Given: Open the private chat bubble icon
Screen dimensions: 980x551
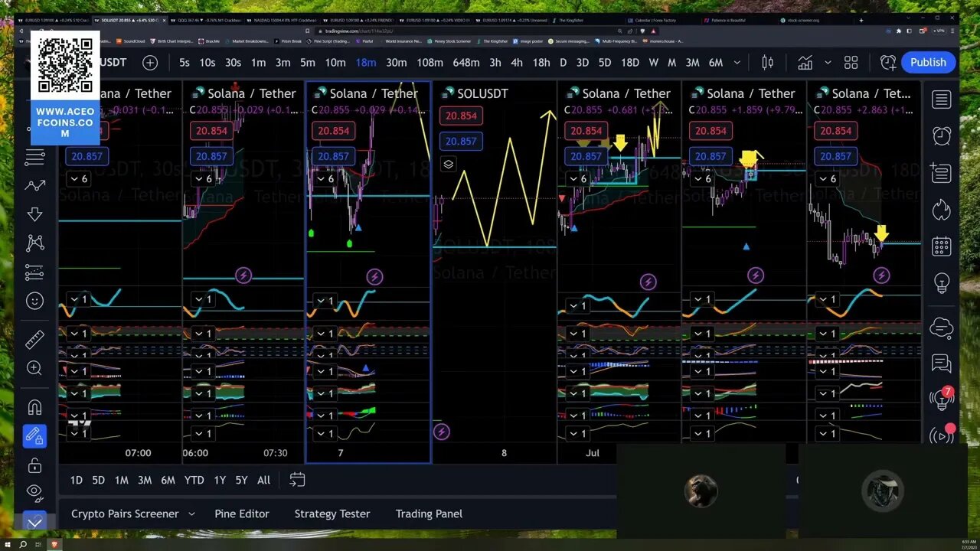Looking at the screenshot, I should pos(941,364).
